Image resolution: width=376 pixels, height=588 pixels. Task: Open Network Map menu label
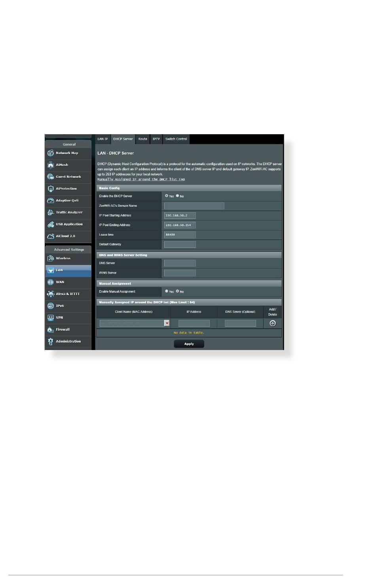pos(67,153)
